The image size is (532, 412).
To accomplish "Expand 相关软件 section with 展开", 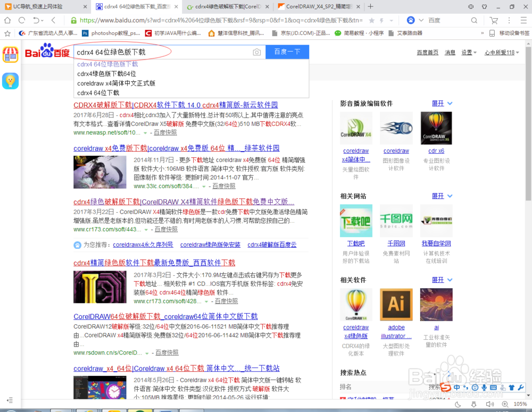I will (x=442, y=280).
